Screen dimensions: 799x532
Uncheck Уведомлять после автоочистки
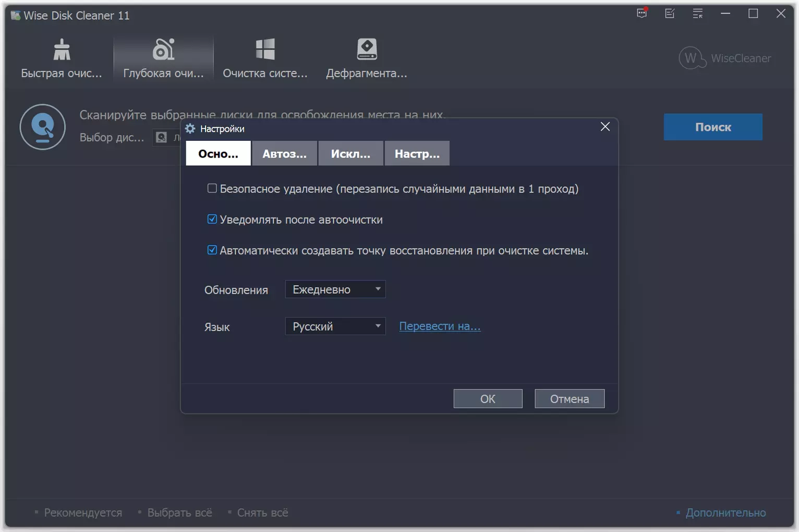point(212,219)
